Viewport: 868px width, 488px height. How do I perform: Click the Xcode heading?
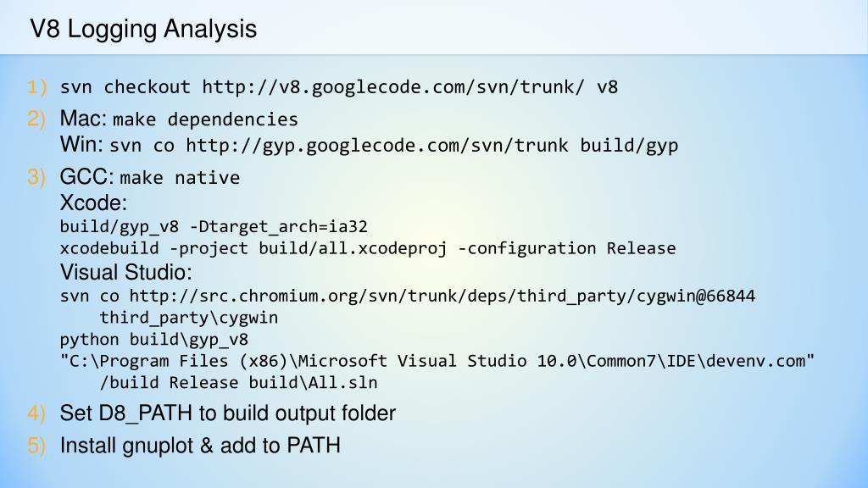93,202
